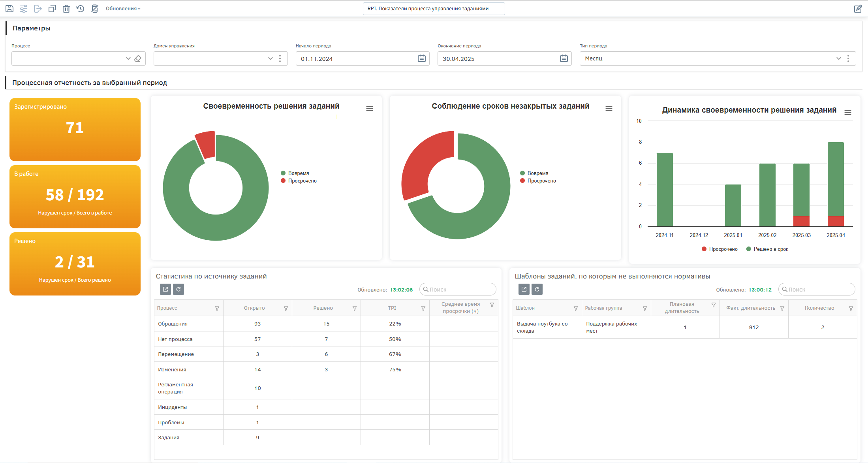Expand the Тип периода dropdown showing Месяц
Screen dimensions: 868x463
(839, 58)
